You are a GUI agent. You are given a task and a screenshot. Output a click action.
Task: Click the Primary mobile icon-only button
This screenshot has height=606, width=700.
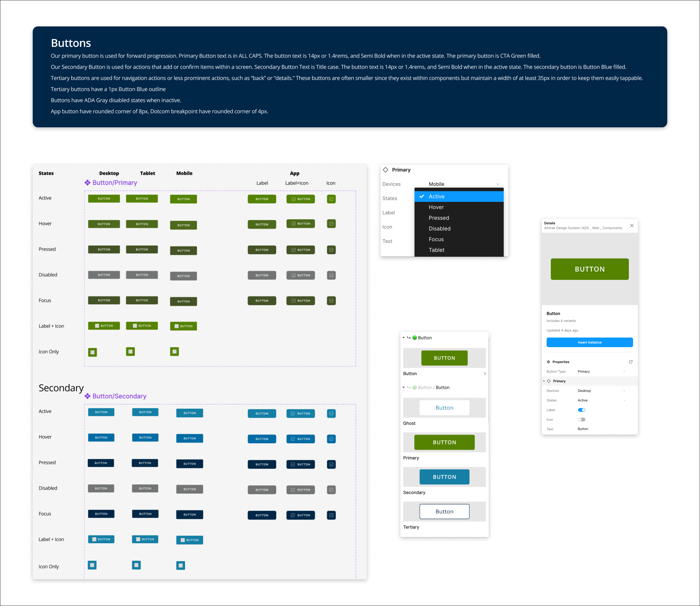(174, 352)
